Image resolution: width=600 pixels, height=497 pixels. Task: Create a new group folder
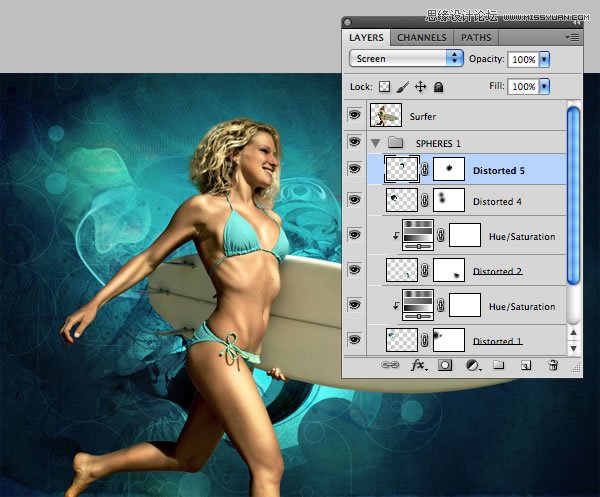[x=498, y=366]
